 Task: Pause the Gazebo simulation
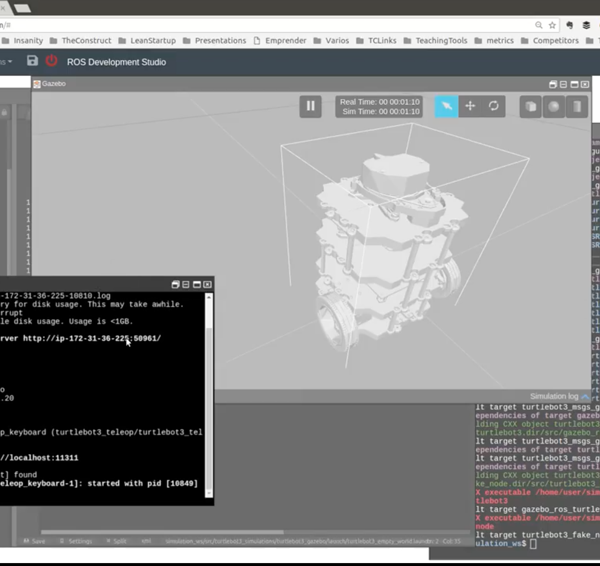click(310, 106)
